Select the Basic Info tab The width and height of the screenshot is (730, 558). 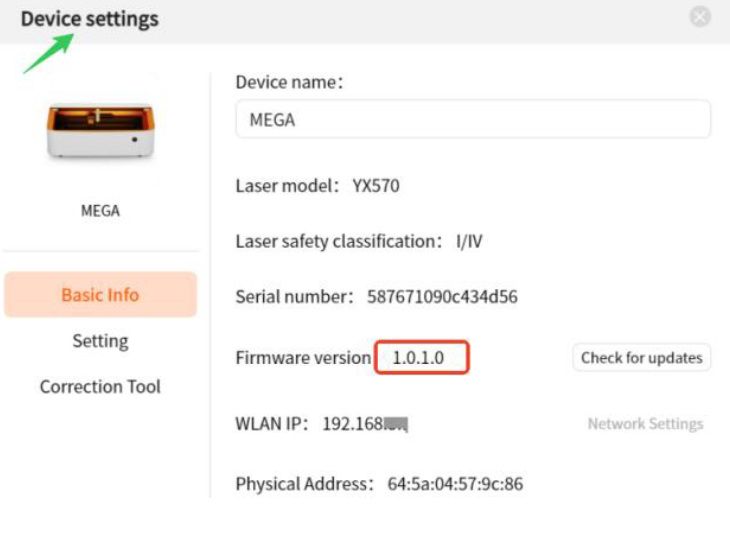coord(101,295)
